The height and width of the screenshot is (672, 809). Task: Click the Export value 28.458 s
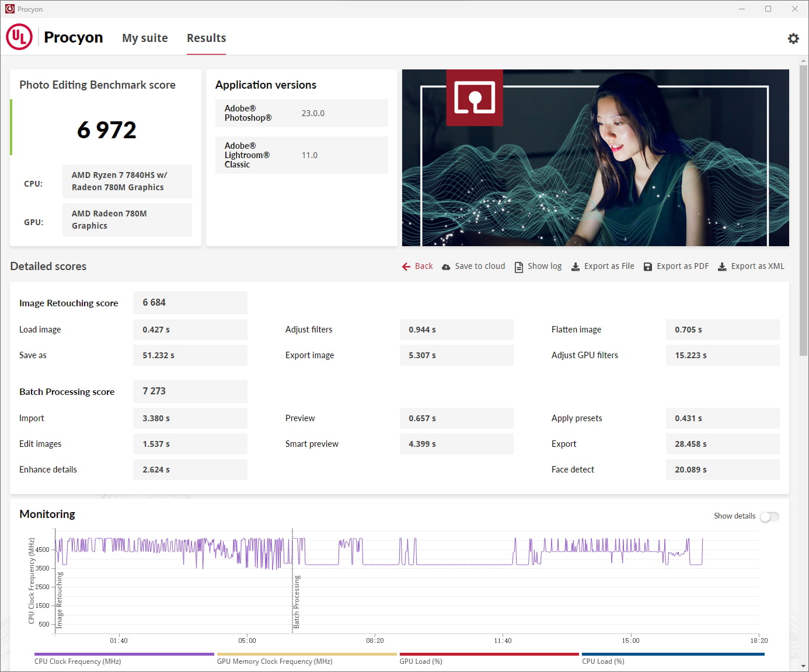(723, 444)
